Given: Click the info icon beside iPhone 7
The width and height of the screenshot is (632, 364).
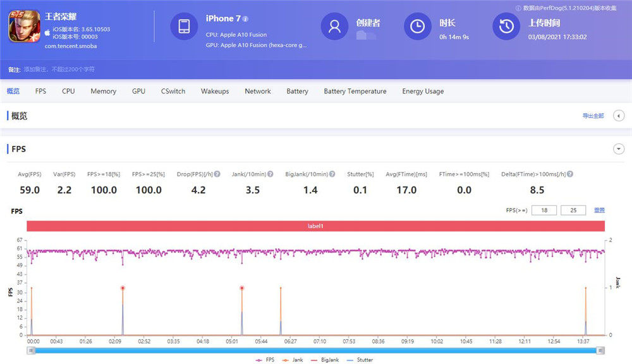Looking at the screenshot, I should click(x=245, y=19).
